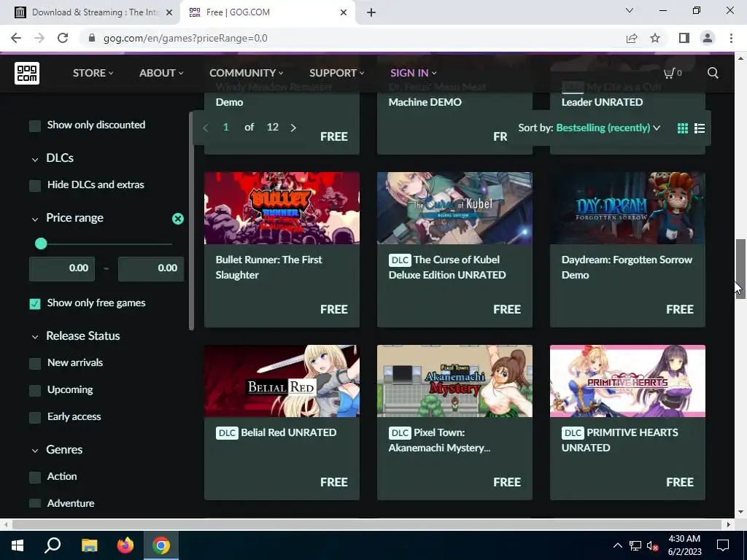The image size is (747, 560).
Task: View site security lock info
Action: point(92,38)
